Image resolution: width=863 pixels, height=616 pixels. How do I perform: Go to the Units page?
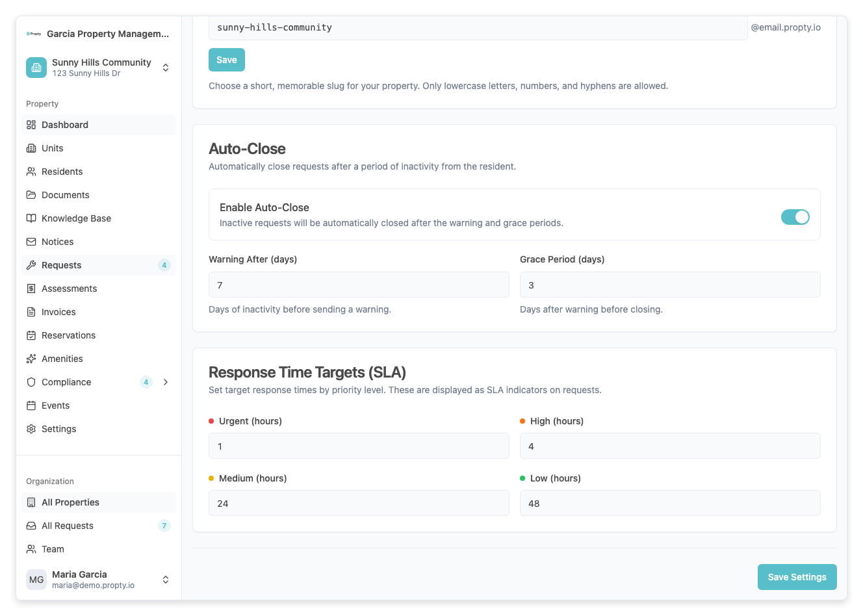99,148
